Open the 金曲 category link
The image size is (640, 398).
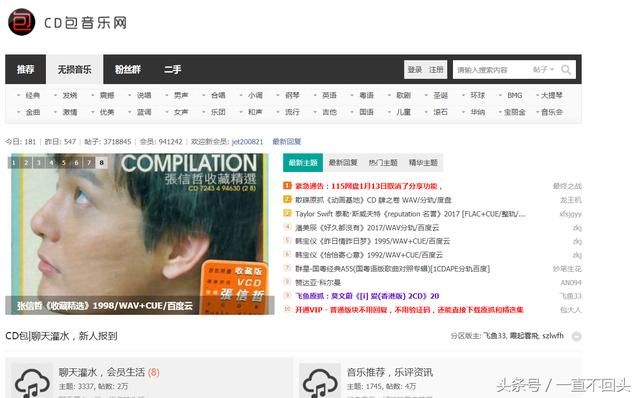[33, 112]
